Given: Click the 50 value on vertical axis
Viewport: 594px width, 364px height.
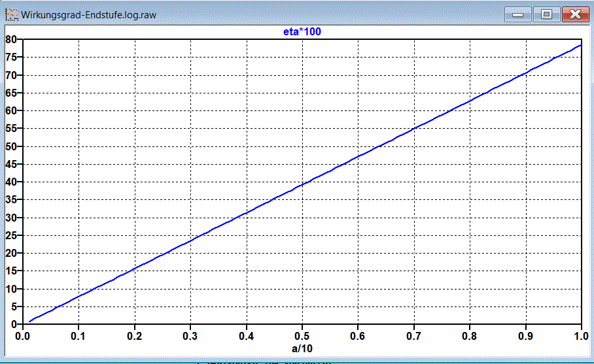Looking at the screenshot, I should tap(10, 146).
